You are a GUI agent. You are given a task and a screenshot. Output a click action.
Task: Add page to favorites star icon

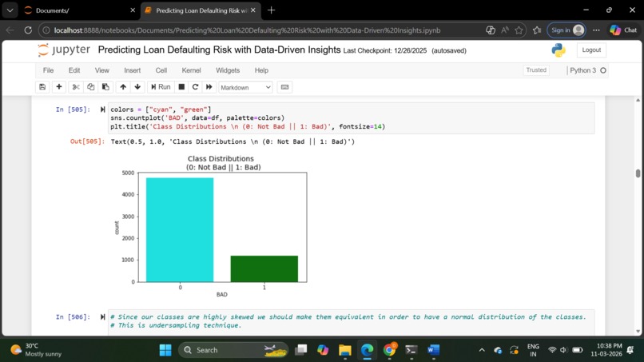519,30
